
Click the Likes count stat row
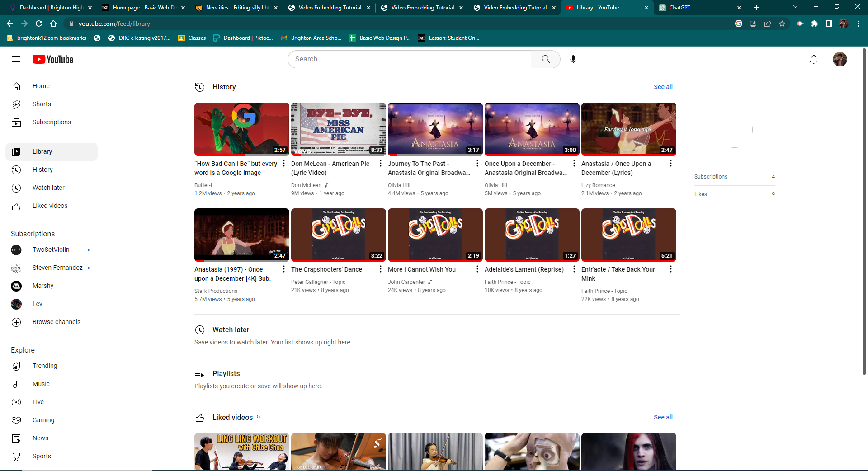(735, 194)
